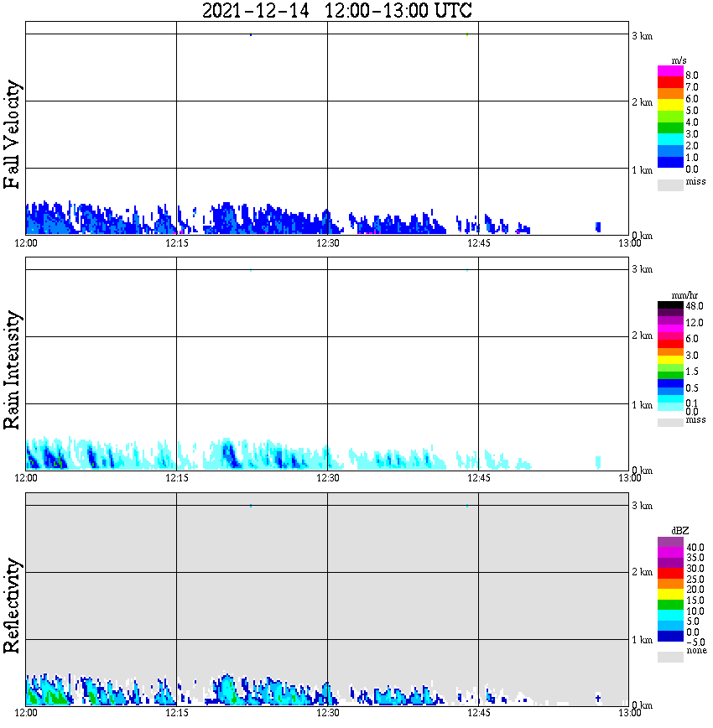Click the isolated blue echo near 12:57 in Fall Velocity
The height and width of the screenshot is (728, 713).
click(x=598, y=227)
